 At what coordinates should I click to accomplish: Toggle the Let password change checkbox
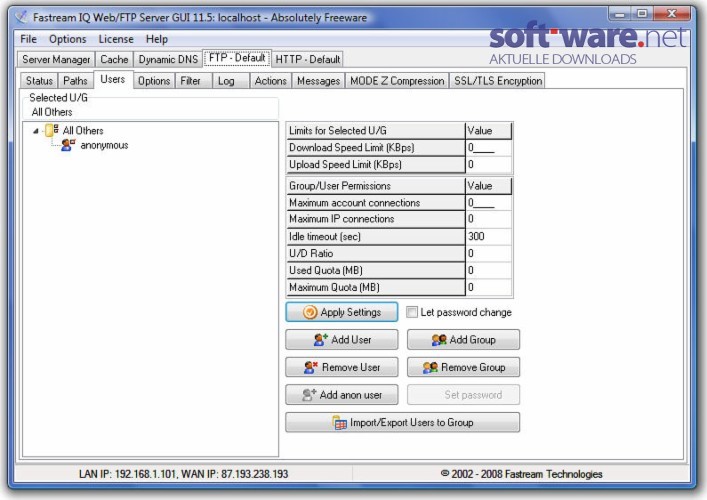click(412, 312)
